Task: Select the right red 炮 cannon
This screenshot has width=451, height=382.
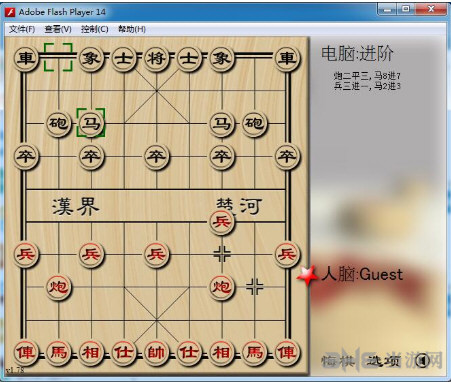Action: point(222,287)
